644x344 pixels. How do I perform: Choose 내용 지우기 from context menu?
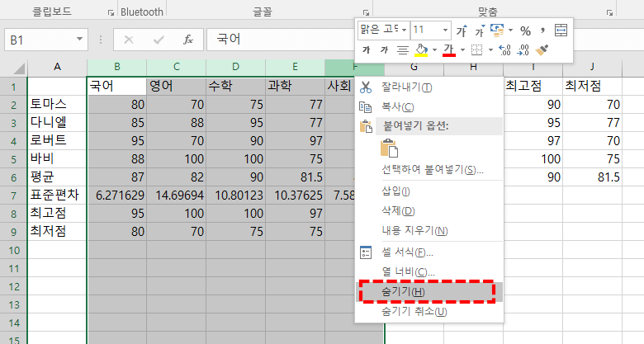(x=429, y=230)
